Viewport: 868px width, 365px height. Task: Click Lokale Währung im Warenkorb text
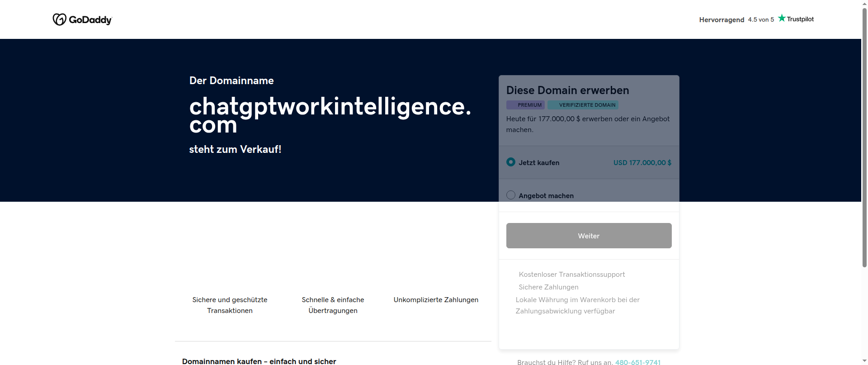click(x=577, y=305)
